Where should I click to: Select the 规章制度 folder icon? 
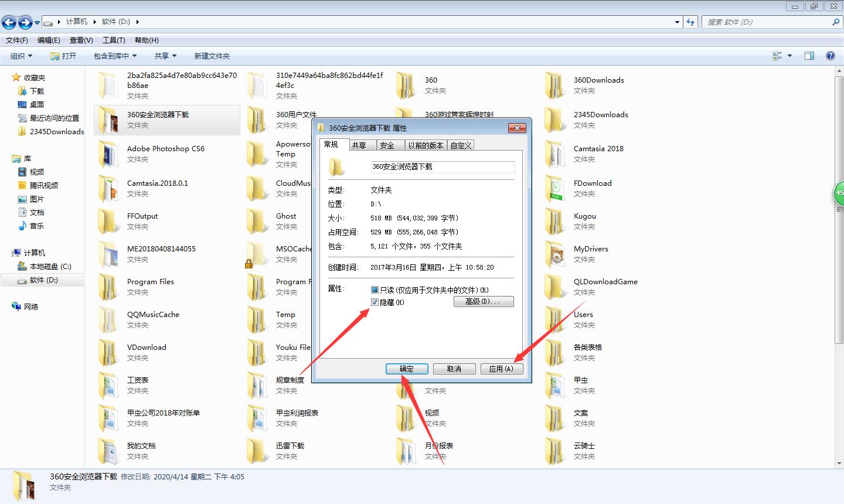click(x=257, y=385)
